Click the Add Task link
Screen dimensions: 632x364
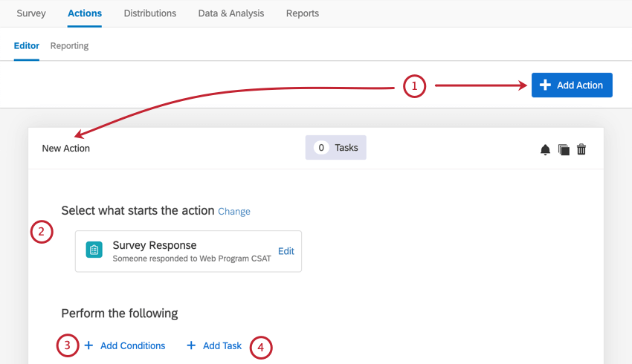(222, 345)
